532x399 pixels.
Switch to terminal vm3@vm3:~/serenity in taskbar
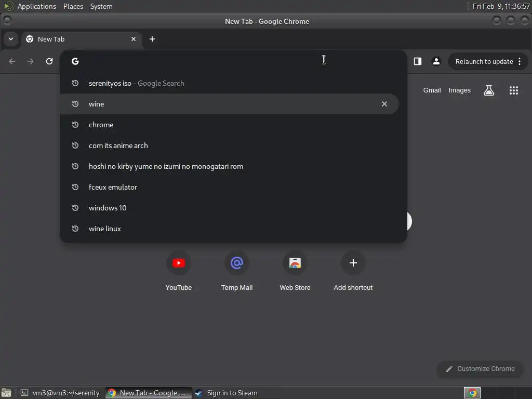60,393
